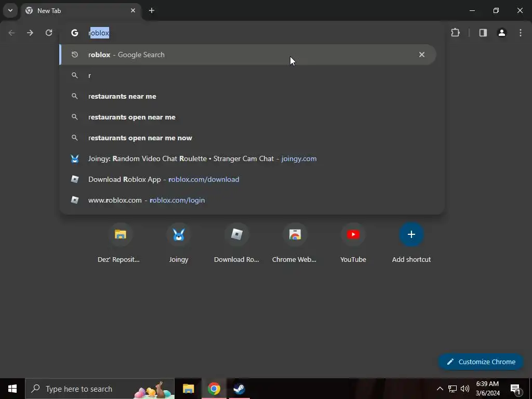Open a new tab with plus button
The width and height of the screenshot is (532, 399).
pyautogui.click(x=152, y=10)
